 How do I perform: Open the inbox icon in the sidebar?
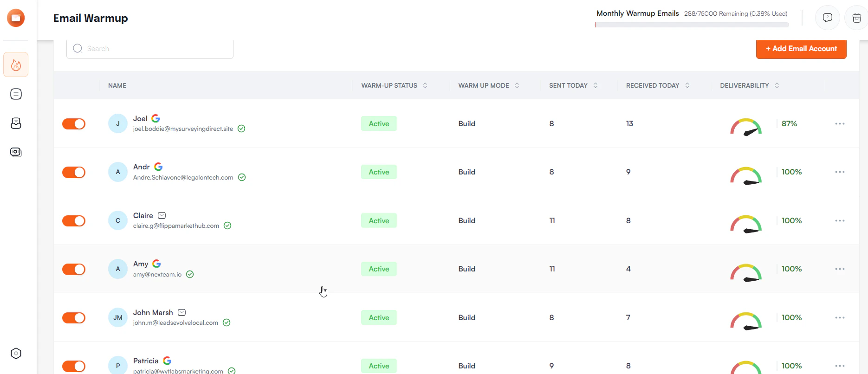[x=16, y=123]
